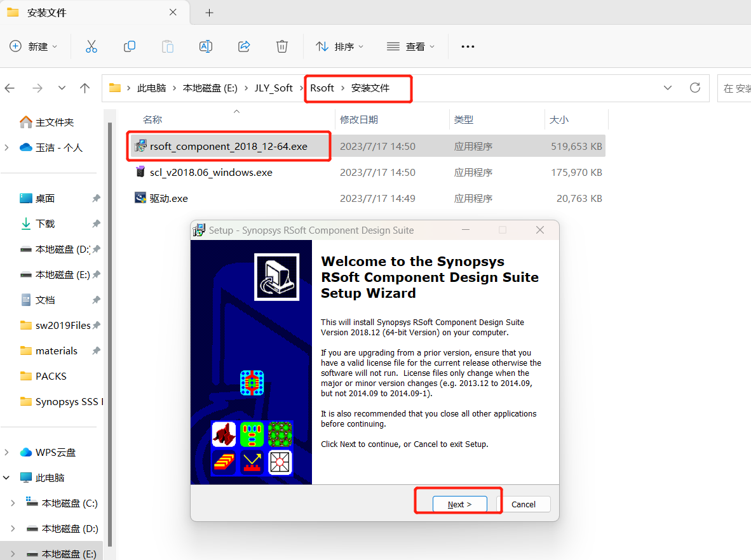Go back with the left arrow
Viewport: 751px width, 560px height.
coord(10,88)
